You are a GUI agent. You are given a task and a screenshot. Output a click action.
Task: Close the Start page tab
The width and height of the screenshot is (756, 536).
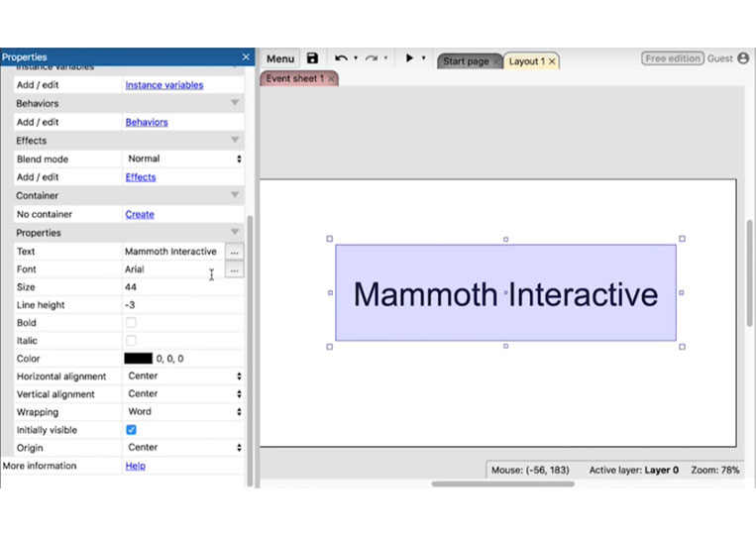[495, 61]
